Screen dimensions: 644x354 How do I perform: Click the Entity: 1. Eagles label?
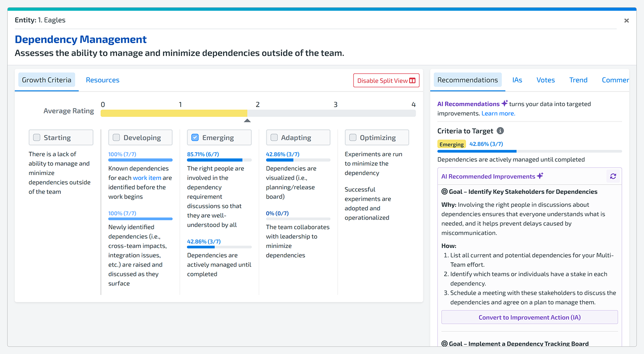40,20
